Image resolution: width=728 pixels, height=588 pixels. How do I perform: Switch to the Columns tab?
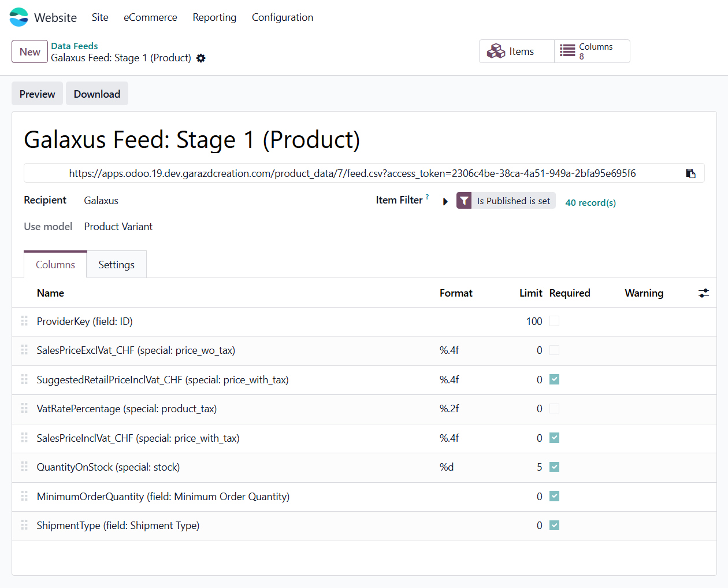click(x=55, y=264)
